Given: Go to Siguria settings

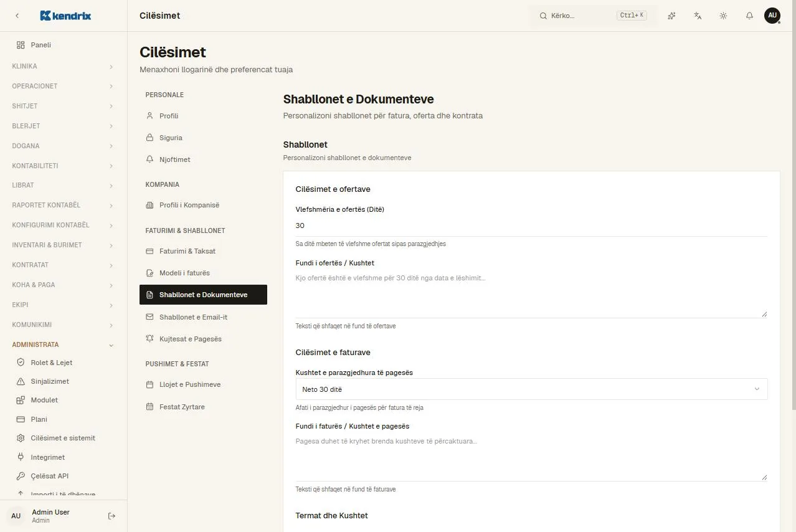Looking at the screenshot, I should [203, 138].
